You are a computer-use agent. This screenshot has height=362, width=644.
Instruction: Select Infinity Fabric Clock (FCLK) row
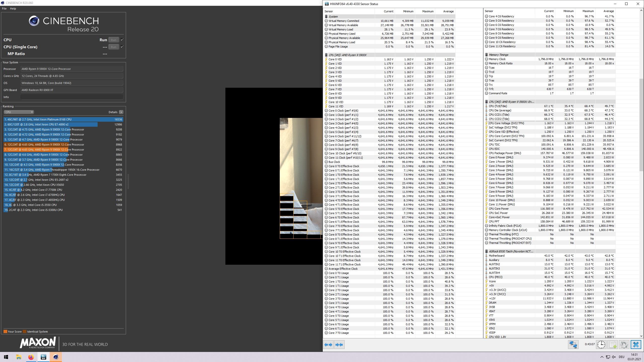[x=550, y=226]
